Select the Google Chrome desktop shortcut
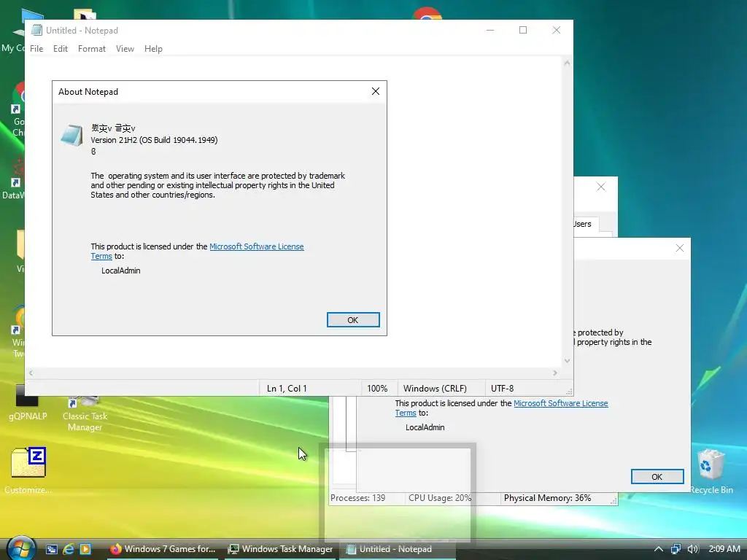This screenshot has height=560, width=747. 18,109
